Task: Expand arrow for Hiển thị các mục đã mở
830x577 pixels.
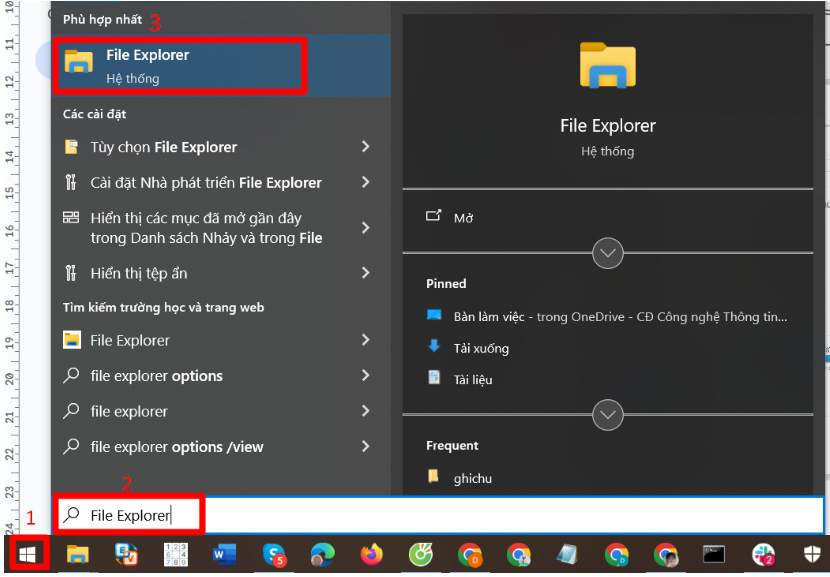Action: coord(365,228)
